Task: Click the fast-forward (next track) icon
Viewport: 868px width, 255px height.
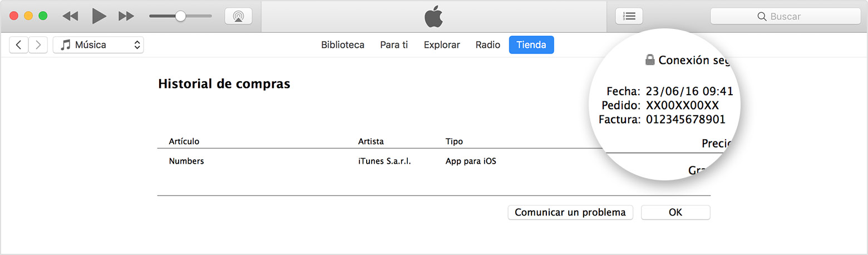Action: pos(127,16)
